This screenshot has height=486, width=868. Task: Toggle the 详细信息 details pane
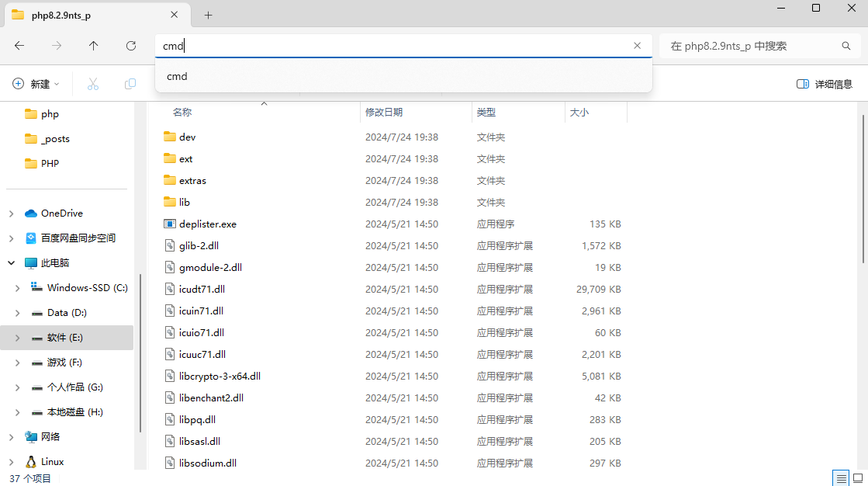825,84
